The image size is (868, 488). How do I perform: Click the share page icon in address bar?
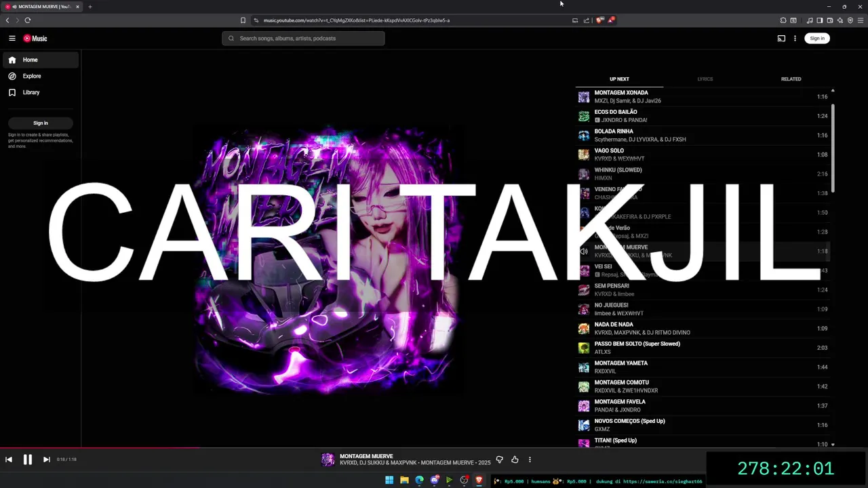tap(587, 20)
